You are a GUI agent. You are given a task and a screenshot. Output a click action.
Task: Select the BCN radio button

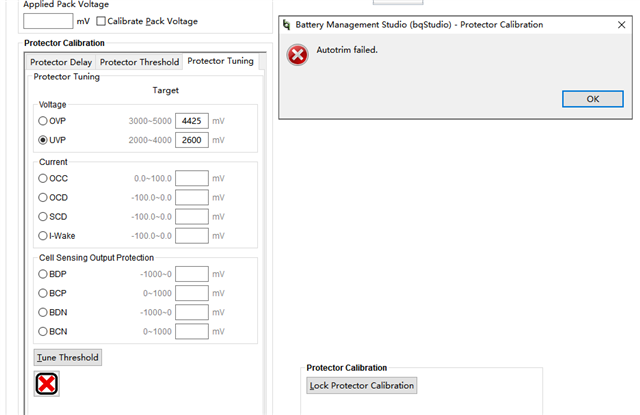point(43,331)
